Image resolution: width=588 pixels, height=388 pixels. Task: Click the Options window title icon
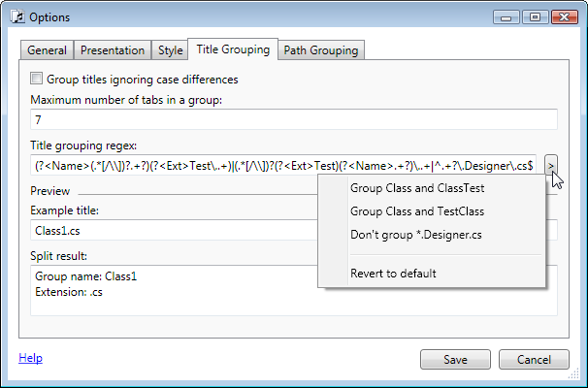point(18,17)
